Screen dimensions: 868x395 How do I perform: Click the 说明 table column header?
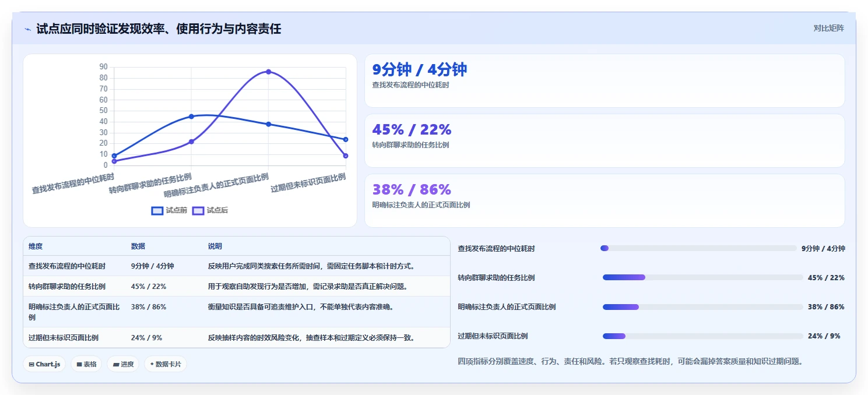(x=215, y=246)
